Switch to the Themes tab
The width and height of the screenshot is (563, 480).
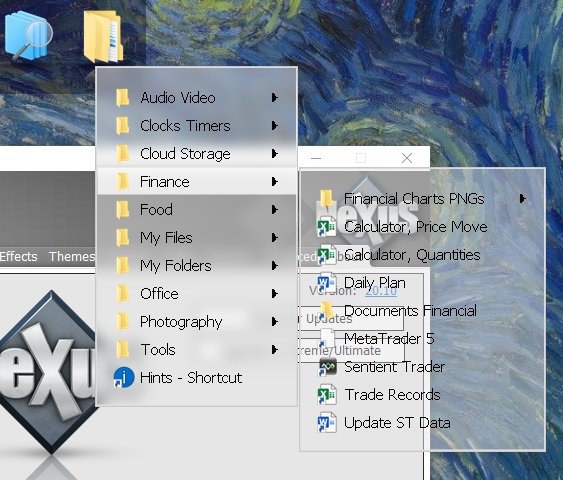(x=72, y=256)
